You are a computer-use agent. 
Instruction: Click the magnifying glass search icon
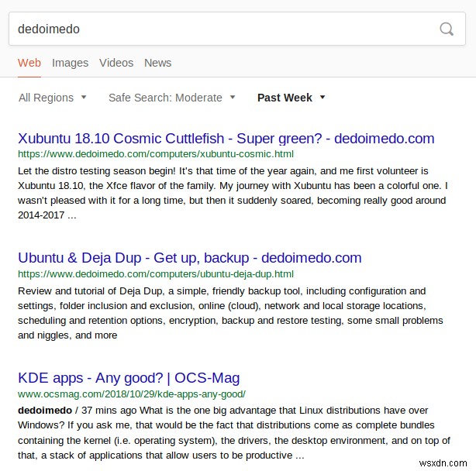(x=447, y=29)
